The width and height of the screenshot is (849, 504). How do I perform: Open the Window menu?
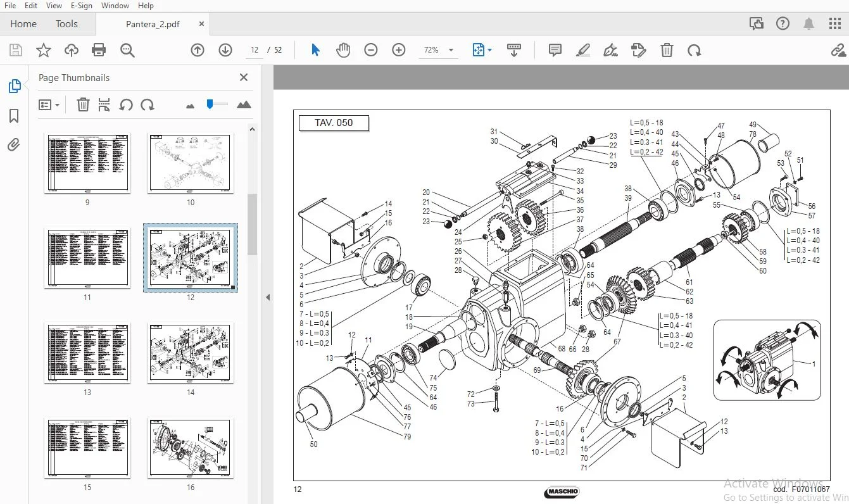coord(115,5)
